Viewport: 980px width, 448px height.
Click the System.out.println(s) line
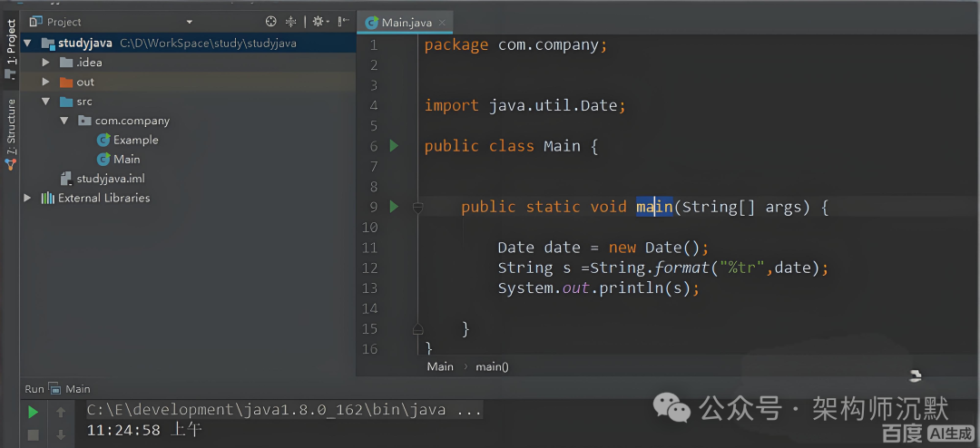coord(597,288)
